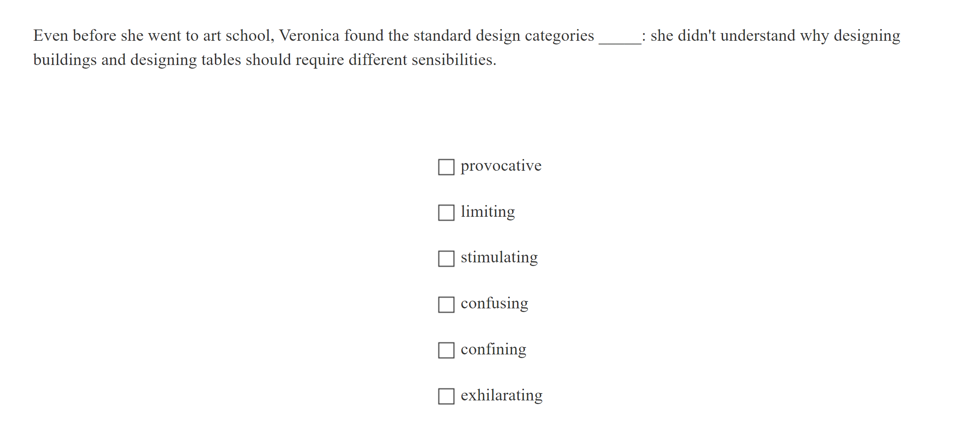Viewport: 980px width, 423px height.
Task: Check the "stimulating" answer option
Action: (x=446, y=258)
